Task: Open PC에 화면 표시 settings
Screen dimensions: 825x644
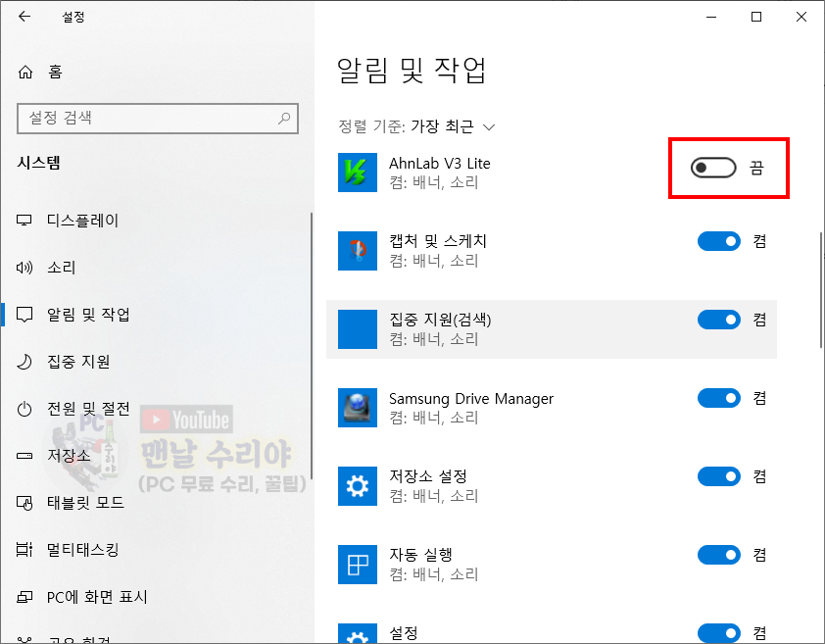Action: point(97,597)
